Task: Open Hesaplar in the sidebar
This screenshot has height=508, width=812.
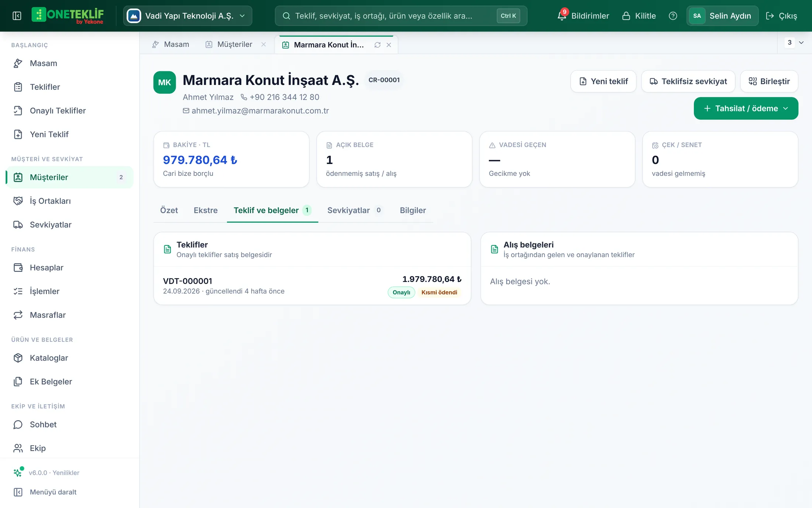Action: coord(70,267)
